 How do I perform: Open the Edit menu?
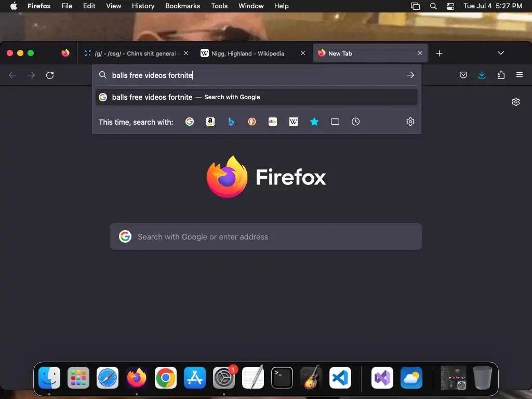[89, 6]
